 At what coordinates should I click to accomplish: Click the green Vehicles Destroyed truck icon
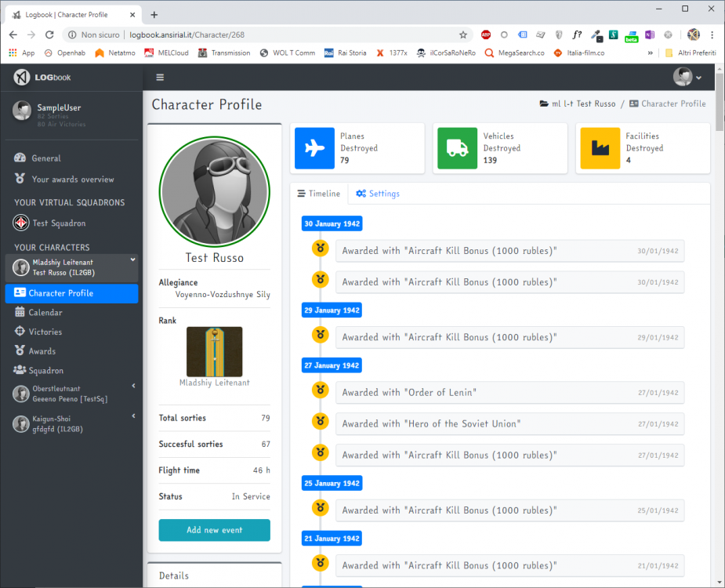point(457,148)
